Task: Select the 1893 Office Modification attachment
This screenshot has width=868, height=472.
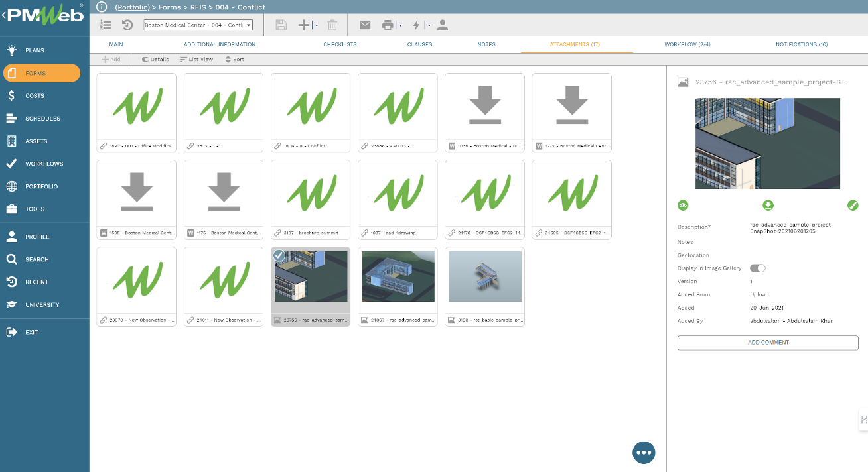Action: coord(137,113)
